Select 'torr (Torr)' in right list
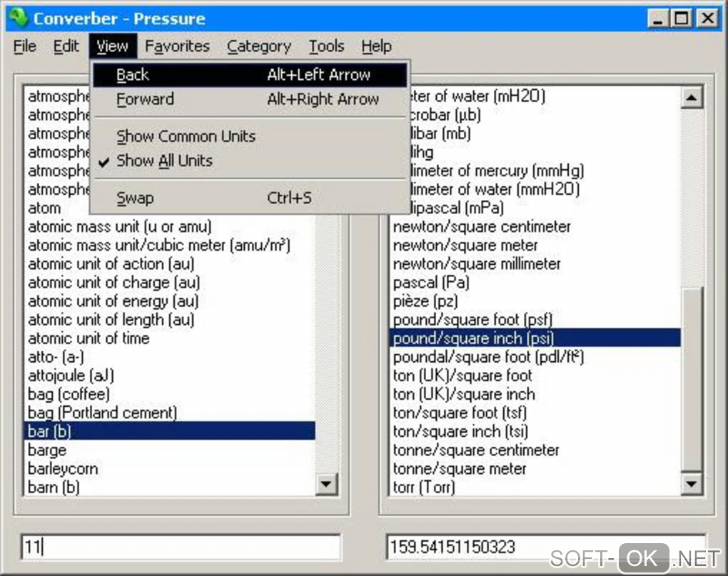 pos(535,487)
